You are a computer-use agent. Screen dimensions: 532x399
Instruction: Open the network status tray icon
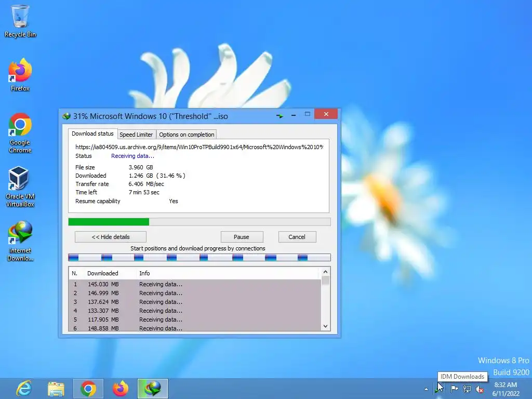tap(467, 389)
